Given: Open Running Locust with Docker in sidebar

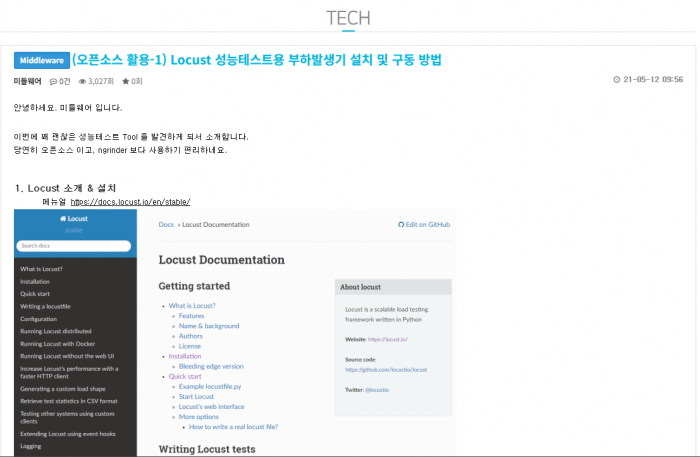Looking at the screenshot, I should click(58, 344).
